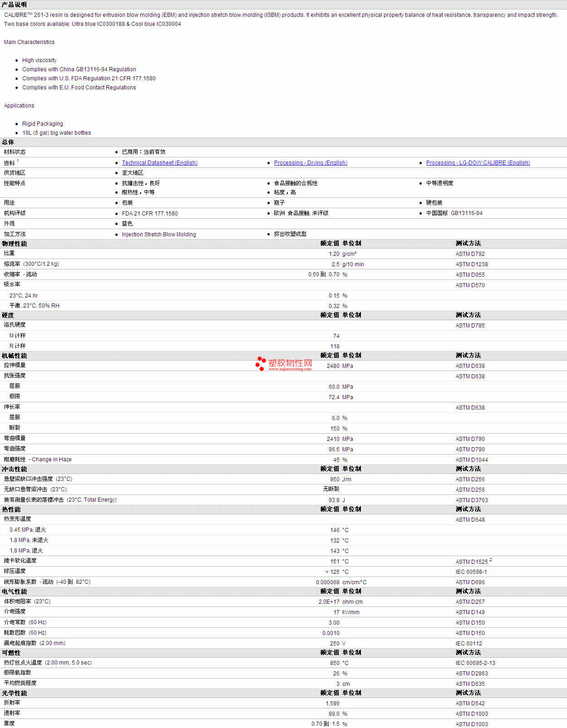567x728 pixels.
Task: Click the 'ASTM D1238' test method
Action: pyautogui.click(x=472, y=264)
